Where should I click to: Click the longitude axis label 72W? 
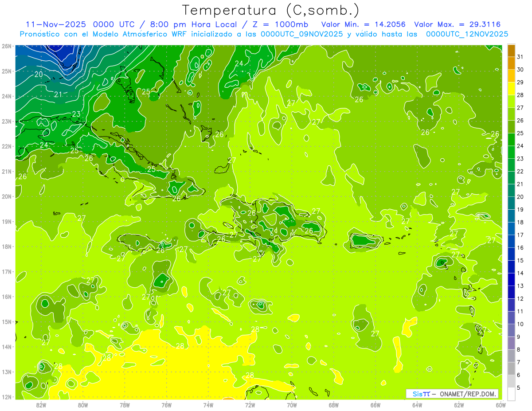point(250,405)
